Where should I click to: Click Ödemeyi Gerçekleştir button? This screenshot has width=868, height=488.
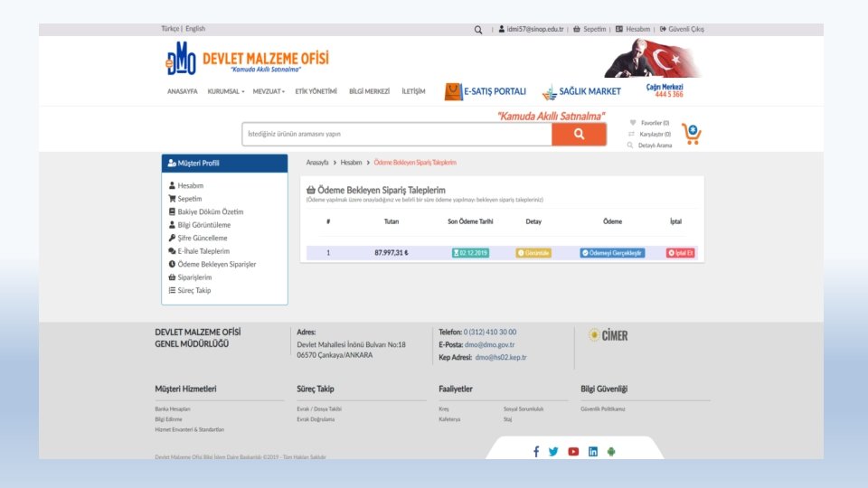612,253
